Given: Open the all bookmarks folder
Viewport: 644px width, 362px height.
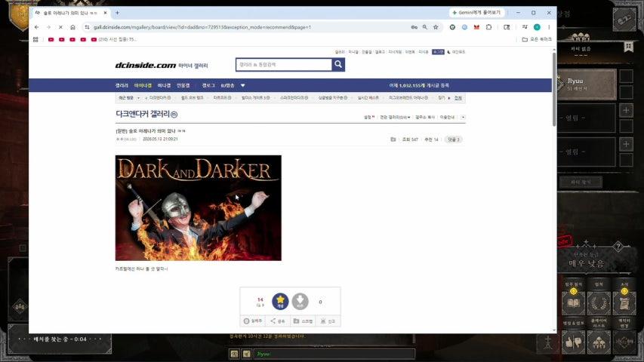Looking at the screenshot, I should pyautogui.click(x=537, y=39).
